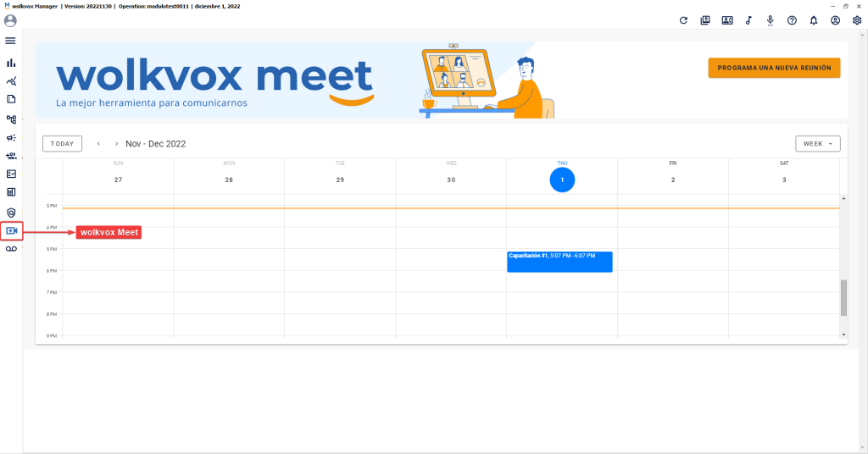The height and width of the screenshot is (454, 868).
Task: Open the flow diagram sidebar icon
Action: click(11, 119)
